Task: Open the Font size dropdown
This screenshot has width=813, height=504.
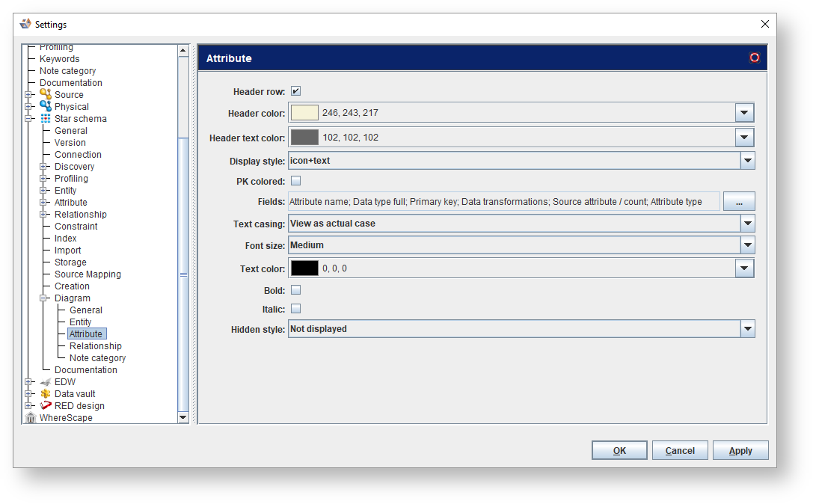Action: pos(747,245)
